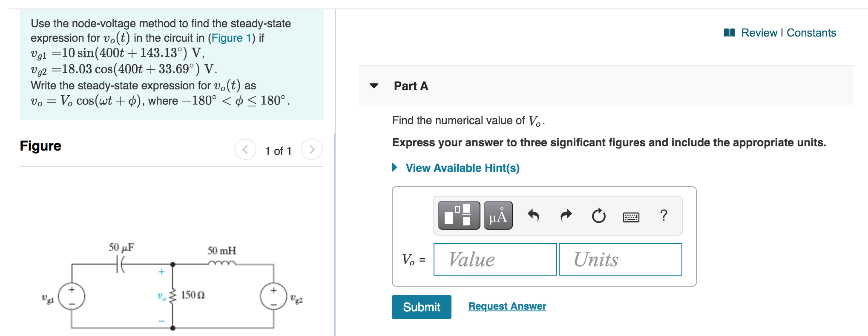Navigate to the next figure
868x336 pixels.
(x=312, y=150)
